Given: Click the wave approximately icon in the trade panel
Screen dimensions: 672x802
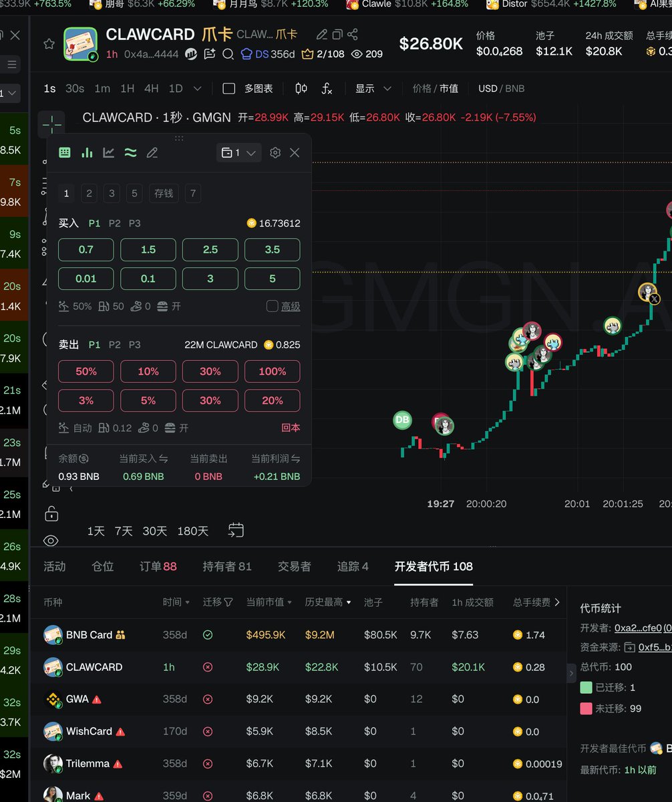Looking at the screenshot, I should pos(130,152).
